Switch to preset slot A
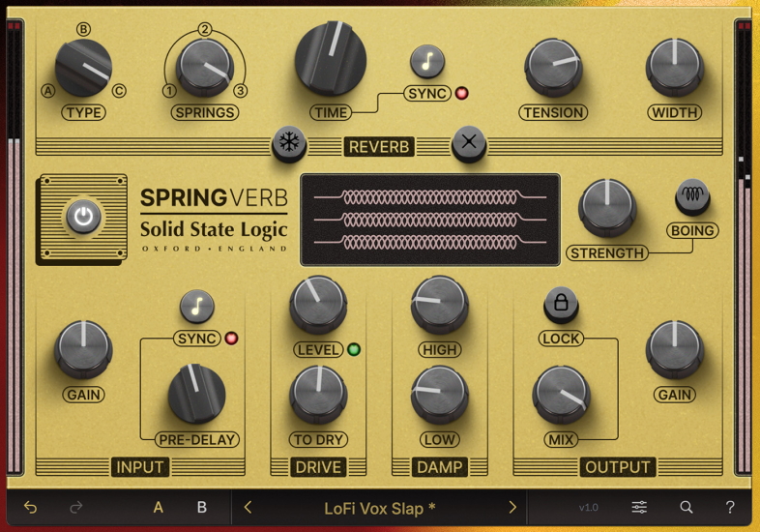 [158, 507]
